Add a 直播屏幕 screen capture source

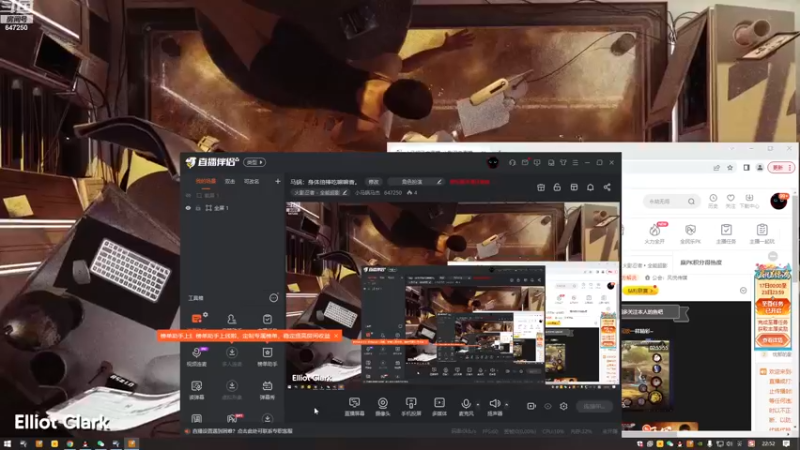point(354,406)
